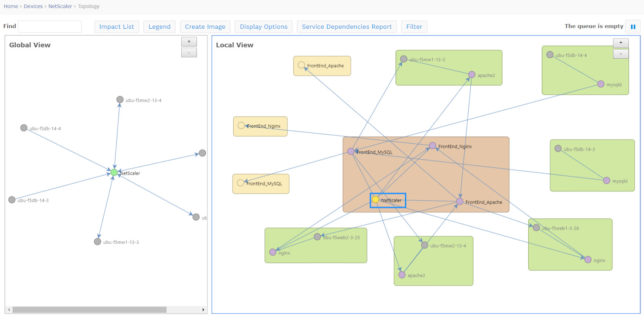Select ubu-f5mw1-13-3 node in Global View
Viewport: 644px width, 317px height.
98,241
